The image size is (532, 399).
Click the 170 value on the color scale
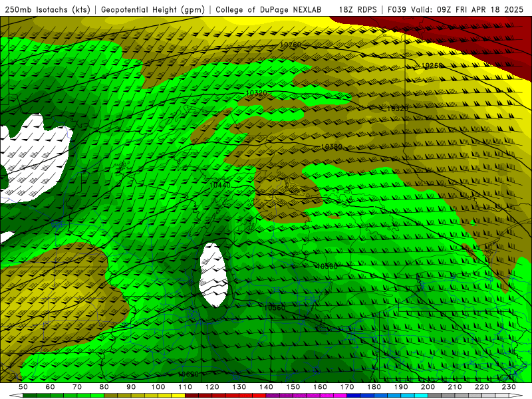pyautogui.click(x=347, y=387)
